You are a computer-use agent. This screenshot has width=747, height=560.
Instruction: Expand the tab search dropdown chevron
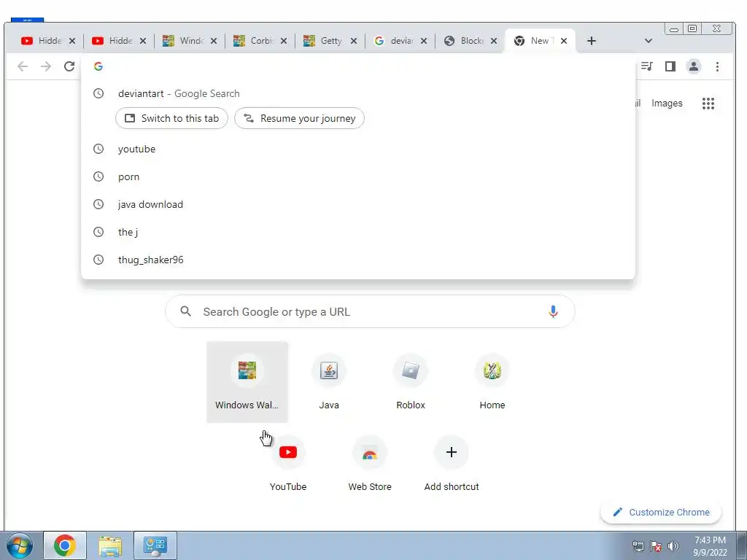(x=648, y=41)
